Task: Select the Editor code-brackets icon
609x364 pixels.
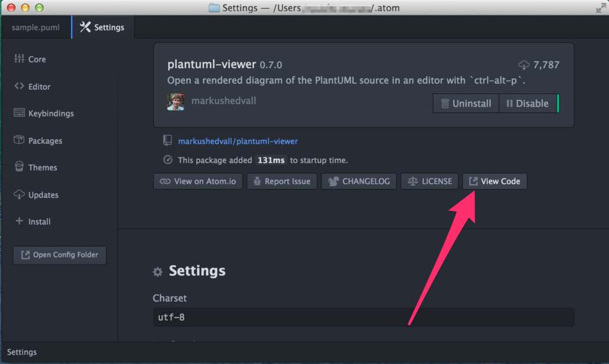Action: pos(19,86)
